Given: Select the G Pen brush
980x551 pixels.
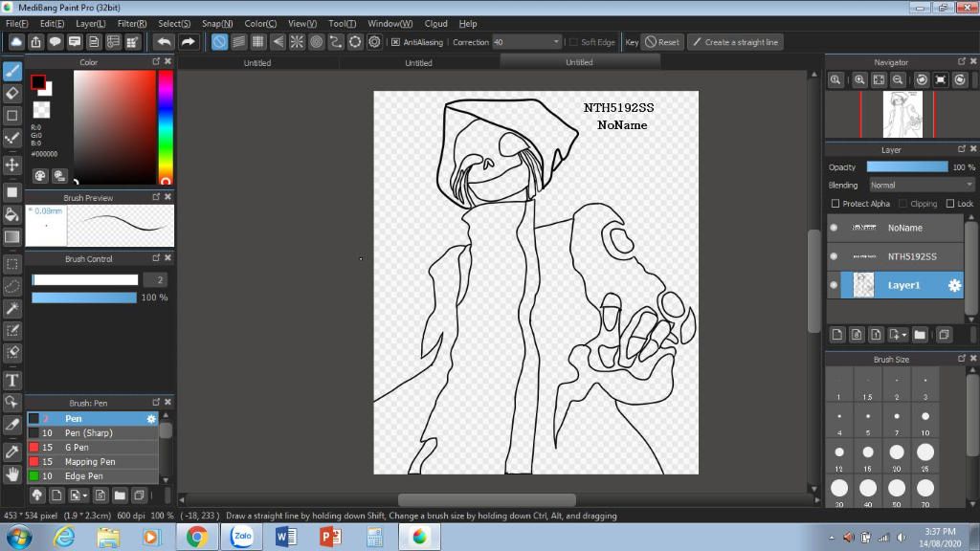Looking at the screenshot, I should (x=93, y=448).
